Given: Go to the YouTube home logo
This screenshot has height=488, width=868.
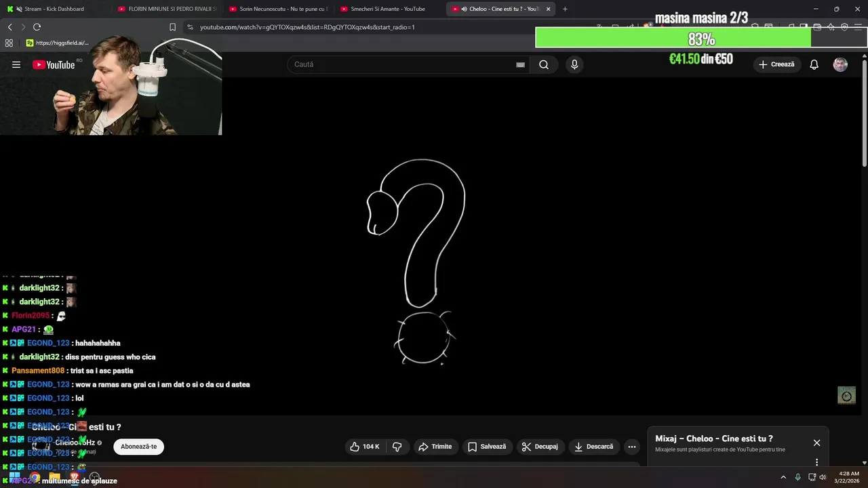Looking at the screenshot, I should point(54,64).
